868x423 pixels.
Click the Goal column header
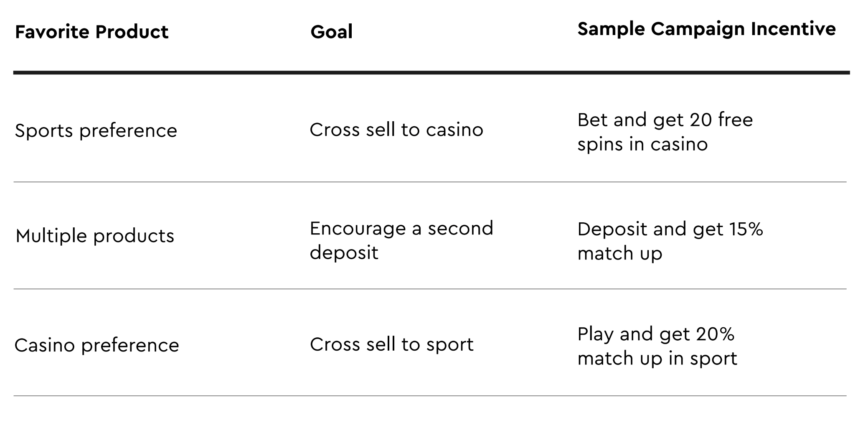coord(332,32)
